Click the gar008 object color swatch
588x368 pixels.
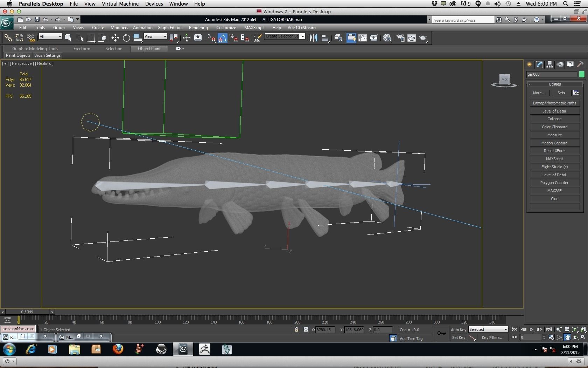pos(582,74)
